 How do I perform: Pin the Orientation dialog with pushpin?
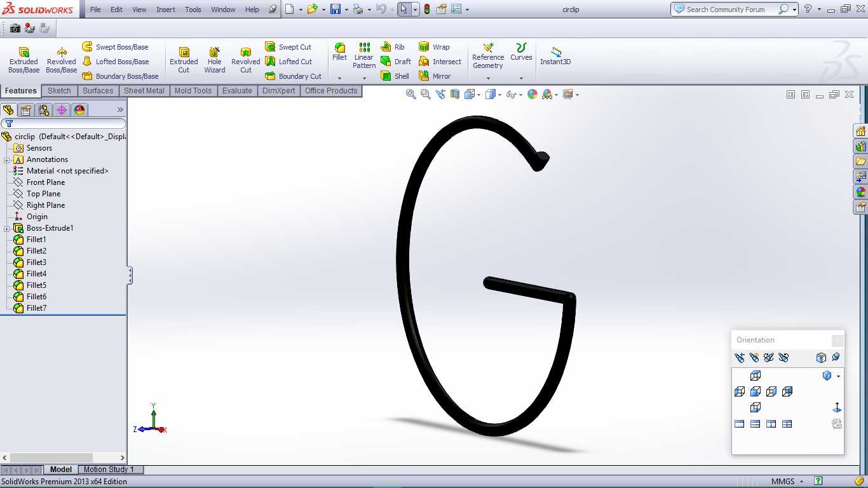tap(836, 357)
